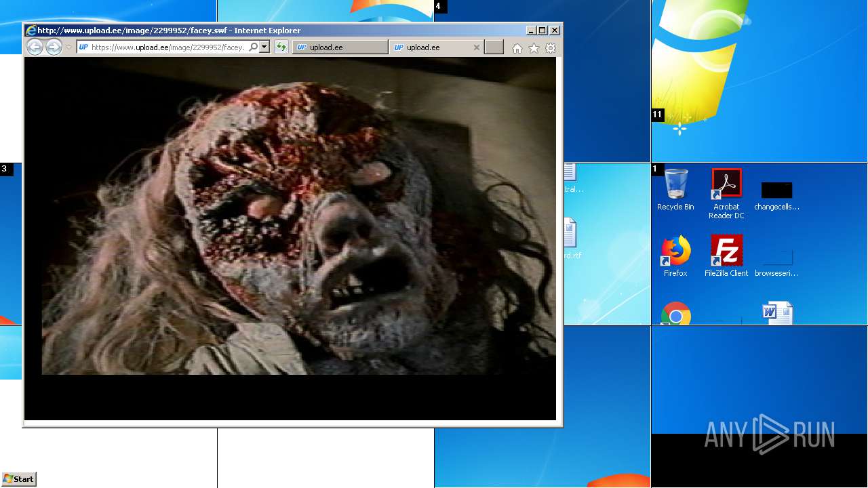Screen dimensions: 868x488
Task: Select the Word document desktop icon
Action: 777,313
